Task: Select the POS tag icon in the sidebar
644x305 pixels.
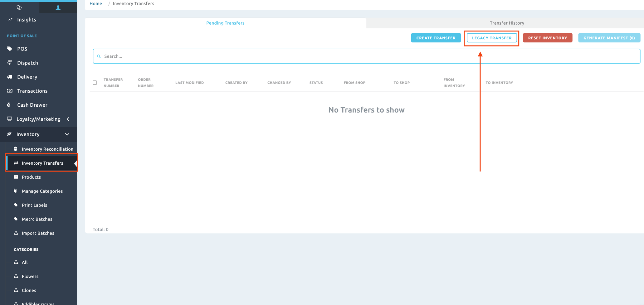Action: coord(9,49)
